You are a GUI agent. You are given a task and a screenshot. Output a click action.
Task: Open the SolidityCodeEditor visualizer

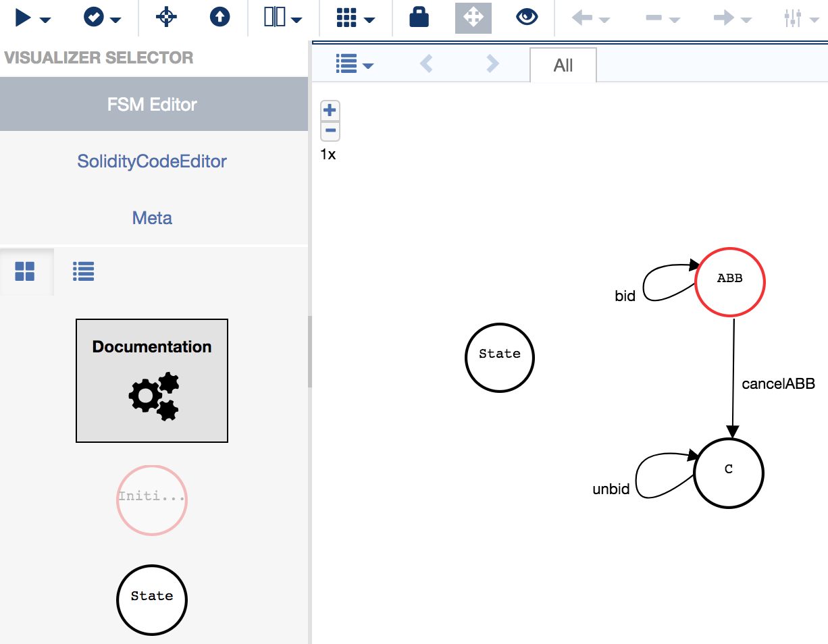click(152, 161)
